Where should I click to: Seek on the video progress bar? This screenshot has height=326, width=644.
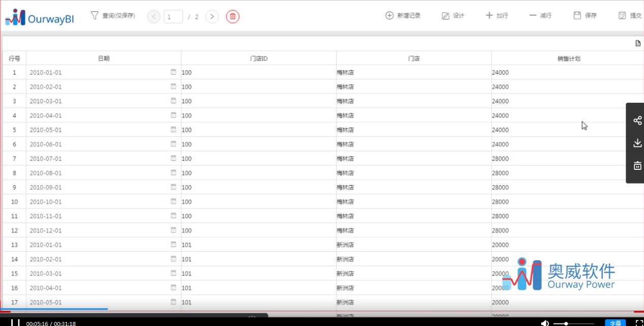click(x=322, y=310)
